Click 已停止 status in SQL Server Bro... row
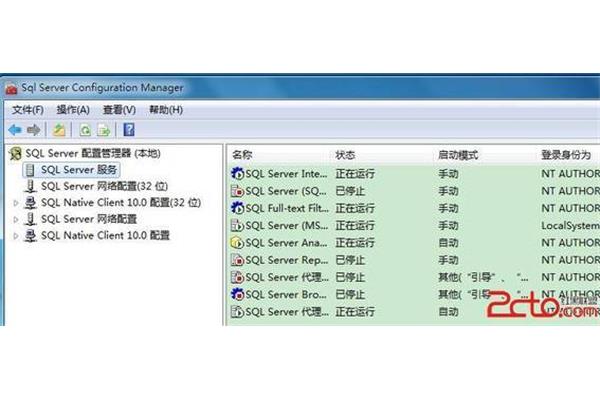The height and width of the screenshot is (400, 600). tap(350, 294)
